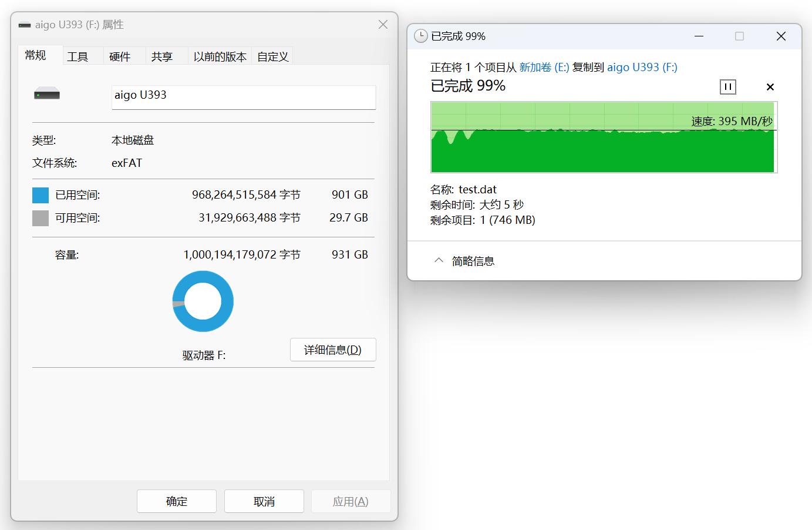
Task: Click the drive icon next to the volume name
Action: click(x=46, y=93)
